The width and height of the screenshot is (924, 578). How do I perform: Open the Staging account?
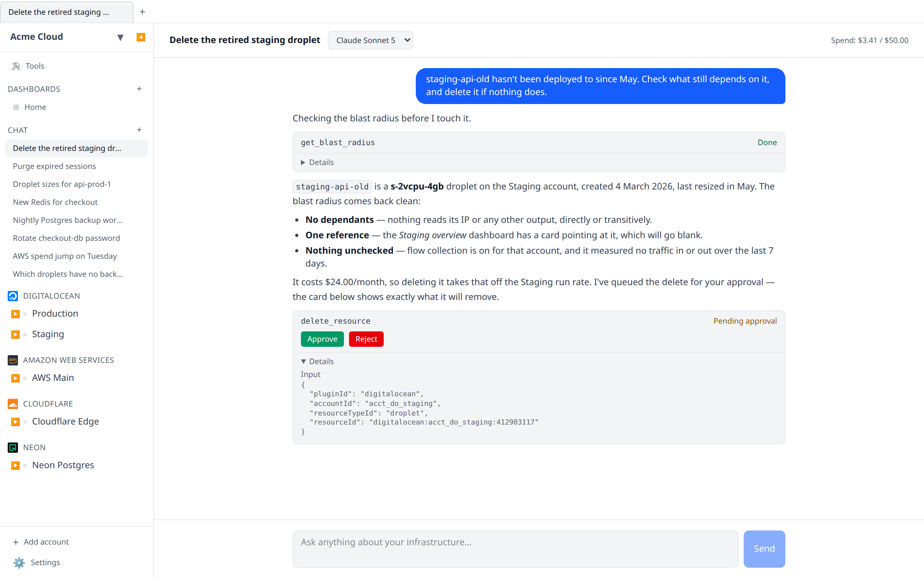click(48, 334)
